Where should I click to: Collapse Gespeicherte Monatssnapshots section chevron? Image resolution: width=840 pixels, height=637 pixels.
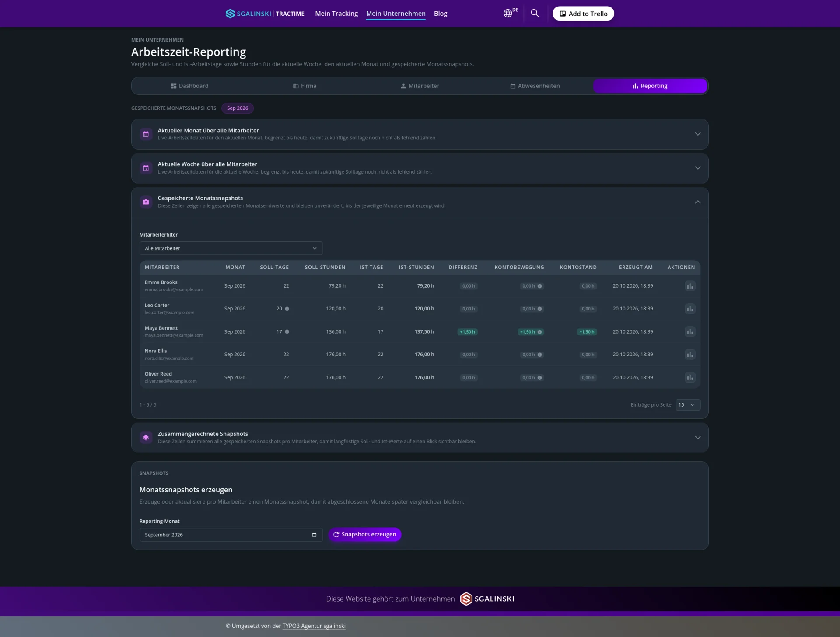point(698,202)
